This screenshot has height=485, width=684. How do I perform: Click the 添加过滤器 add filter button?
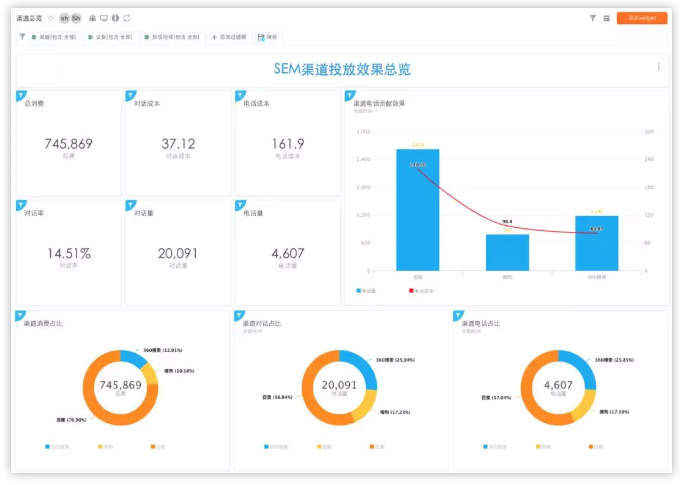230,37
